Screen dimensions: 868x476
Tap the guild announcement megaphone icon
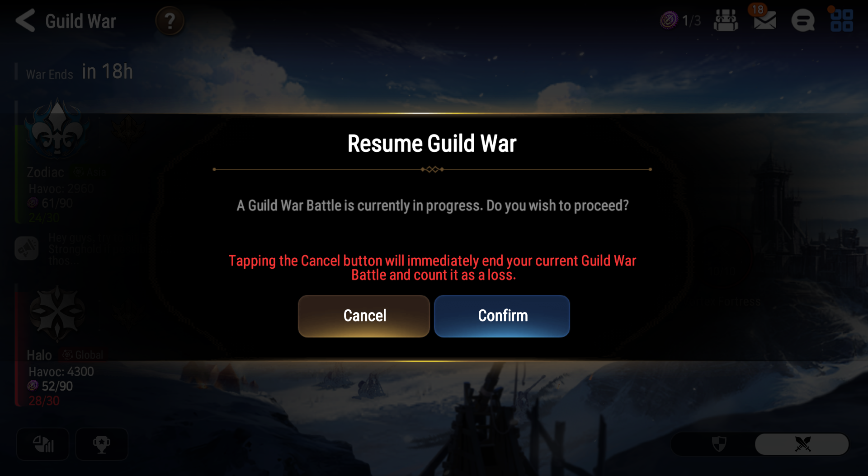point(27,248)
